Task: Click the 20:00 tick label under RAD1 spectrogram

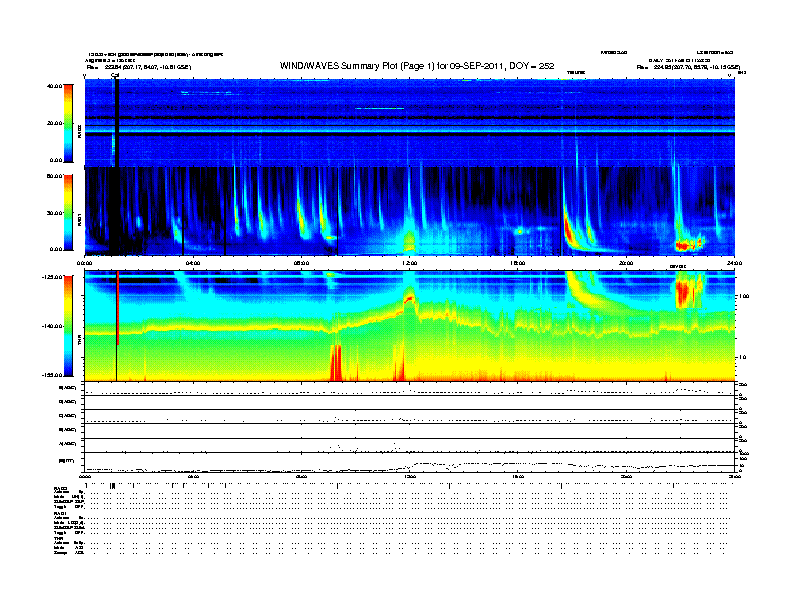Action: click(x=626, y=263)
